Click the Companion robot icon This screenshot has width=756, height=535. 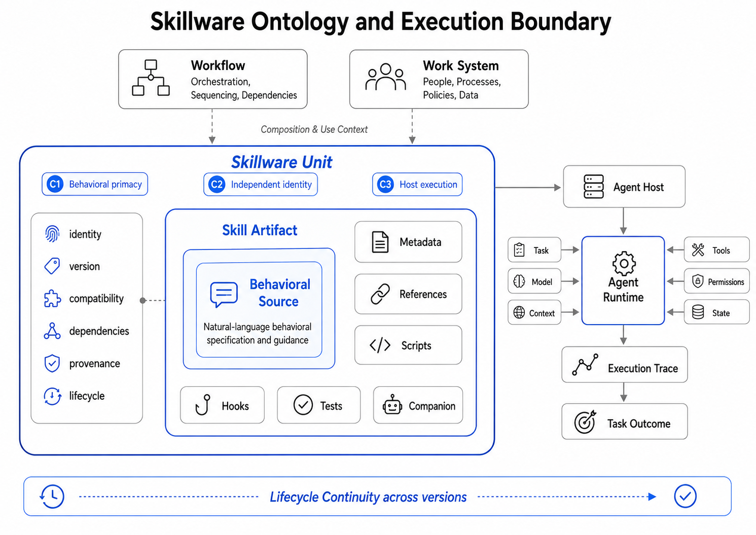coord(392,405)
